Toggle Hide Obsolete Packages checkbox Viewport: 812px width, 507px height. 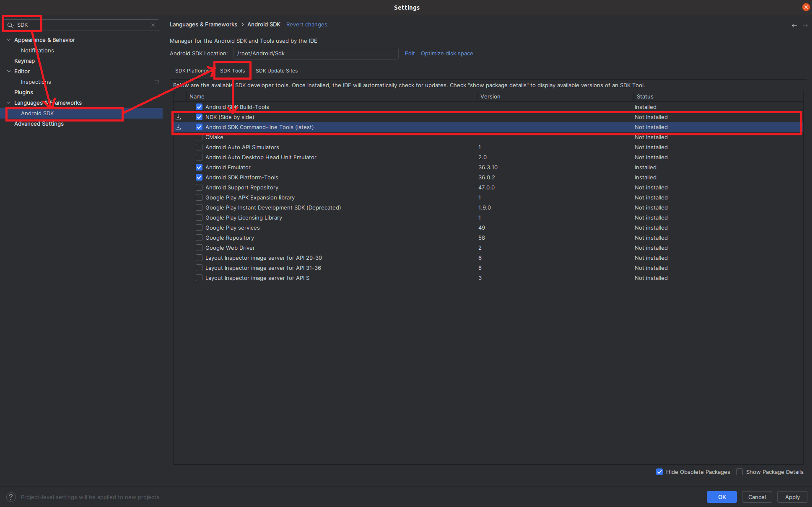click(659, 472)
